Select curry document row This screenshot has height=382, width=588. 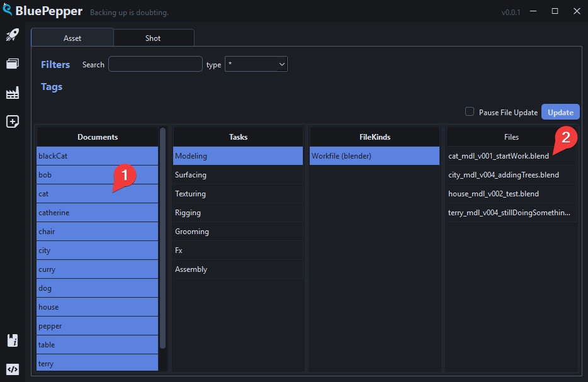(x=97, y=269)
